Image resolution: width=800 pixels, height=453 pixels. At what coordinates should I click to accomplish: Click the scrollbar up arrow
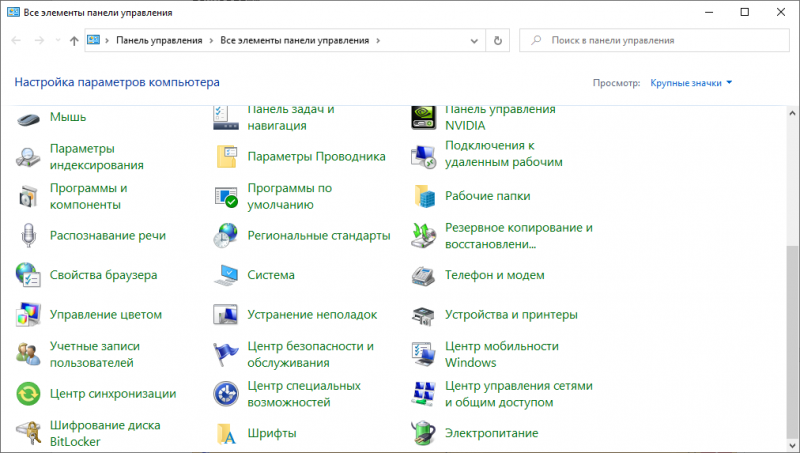click(792, 113)
